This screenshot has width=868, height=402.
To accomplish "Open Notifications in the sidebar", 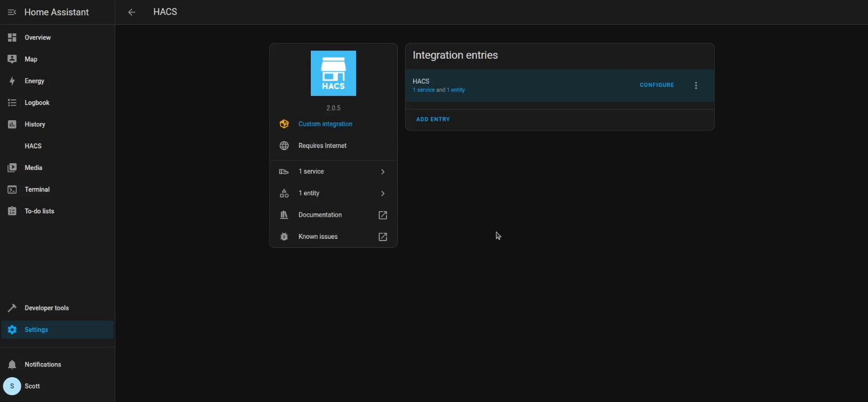I will [x=58, y=365].
